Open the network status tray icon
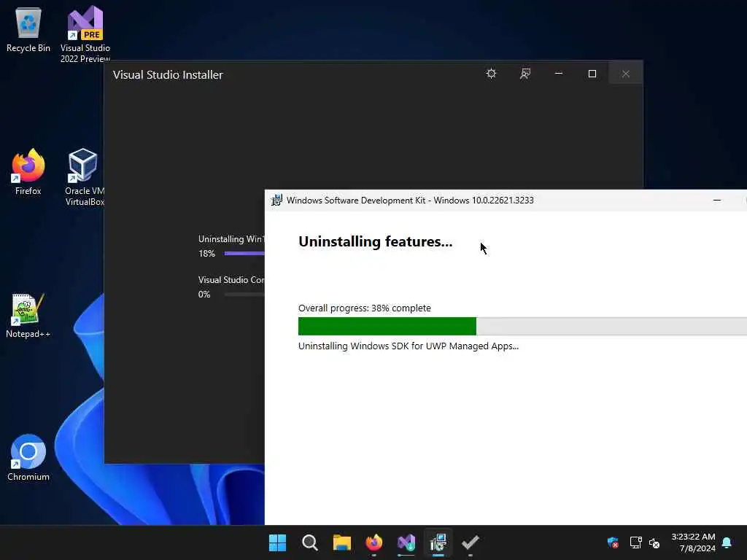This screenshot has width=747, height=560. coord(635,542)
